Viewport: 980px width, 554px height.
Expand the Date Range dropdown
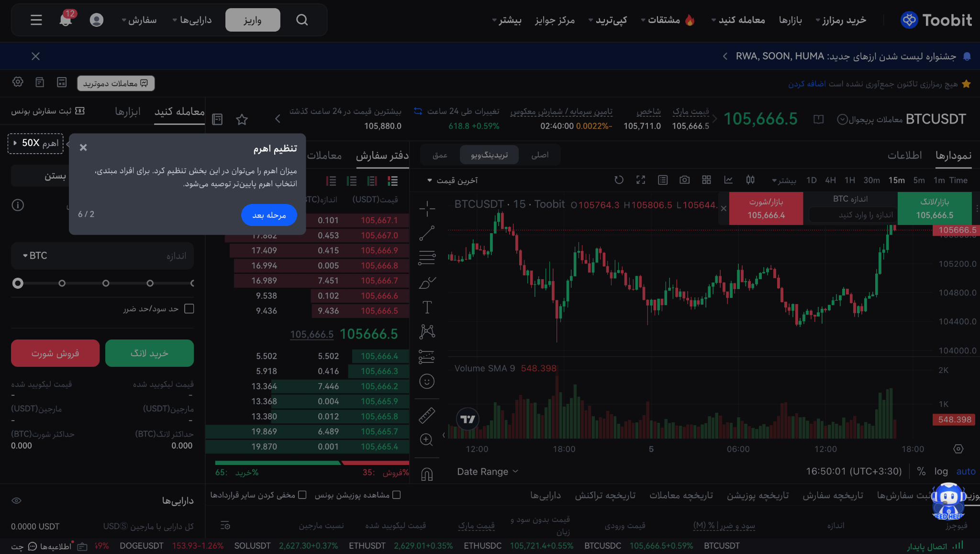[x=487, y=472]
